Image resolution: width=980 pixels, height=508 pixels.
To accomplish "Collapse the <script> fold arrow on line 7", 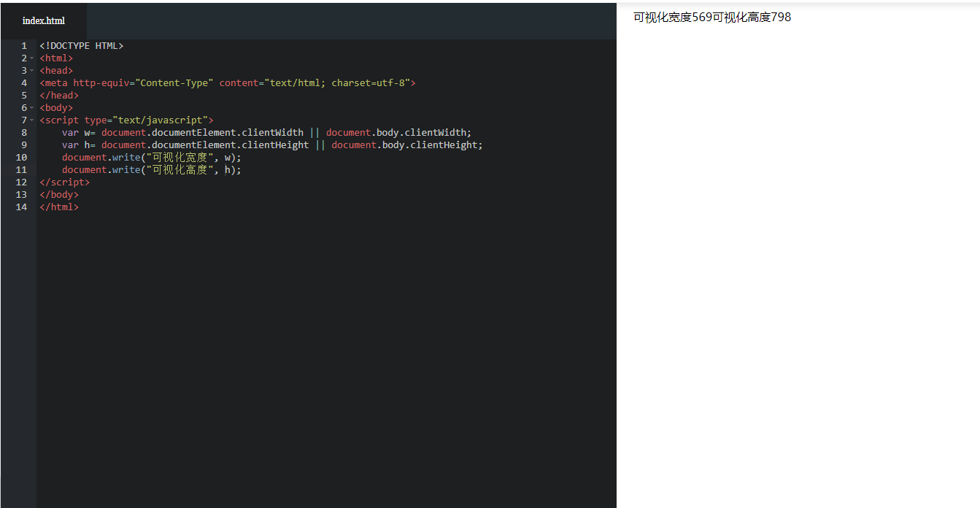I will click(32, 120).
